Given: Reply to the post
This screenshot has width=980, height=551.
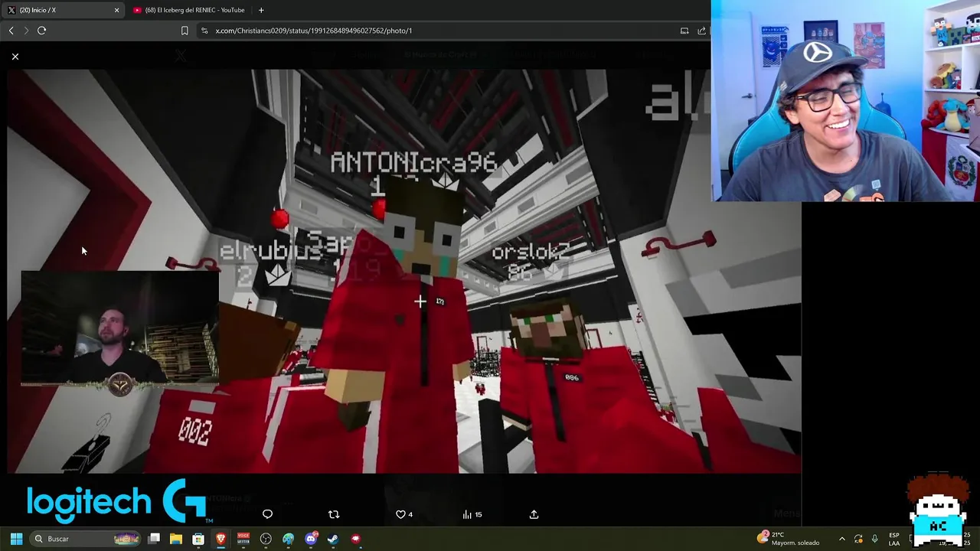Looking at the screenshot, I should pos(267,514).
